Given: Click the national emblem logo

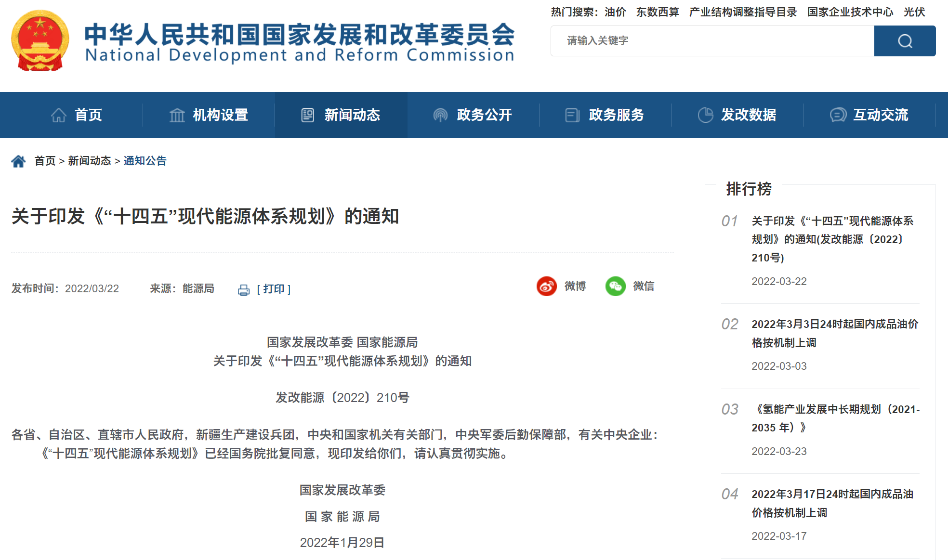Looking at the screenshot, I should (x=40, y=41).
